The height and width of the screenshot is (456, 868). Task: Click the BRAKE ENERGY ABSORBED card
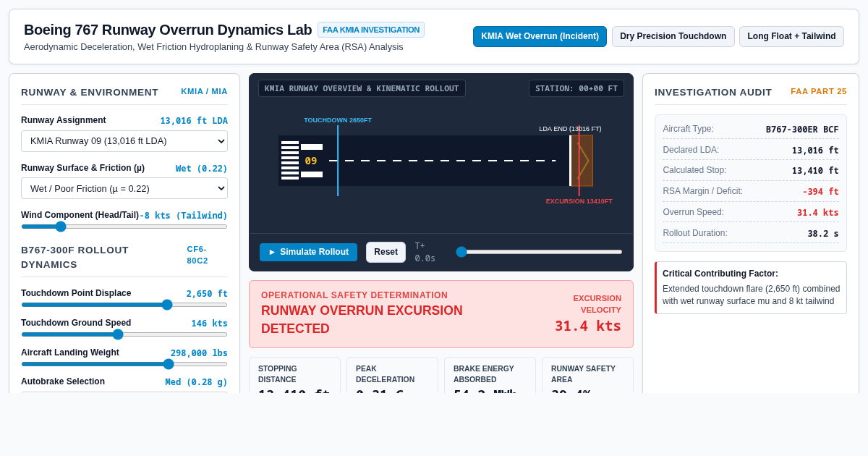click(x=490, y=375)
